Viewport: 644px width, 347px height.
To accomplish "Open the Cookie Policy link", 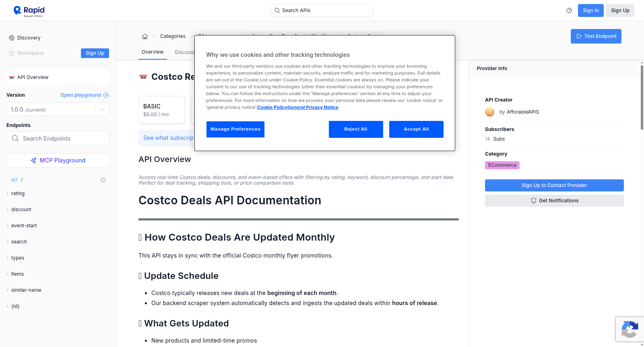I will 272,107.
